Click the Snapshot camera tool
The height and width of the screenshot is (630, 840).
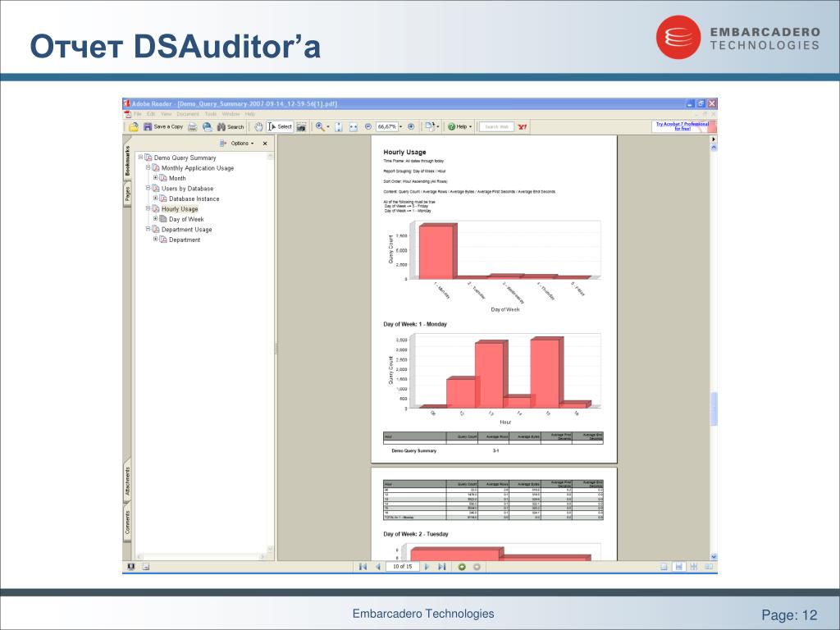tap(302, 127)
